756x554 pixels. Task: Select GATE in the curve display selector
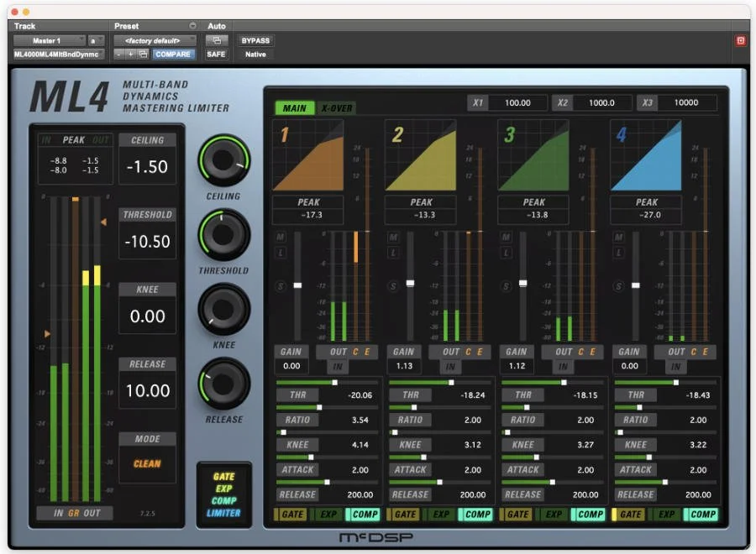223,477
